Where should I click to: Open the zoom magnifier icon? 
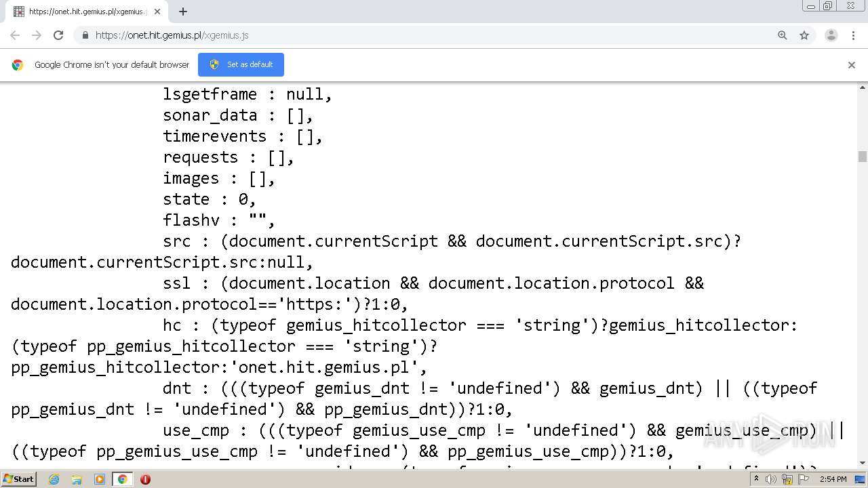coord(783,35)
